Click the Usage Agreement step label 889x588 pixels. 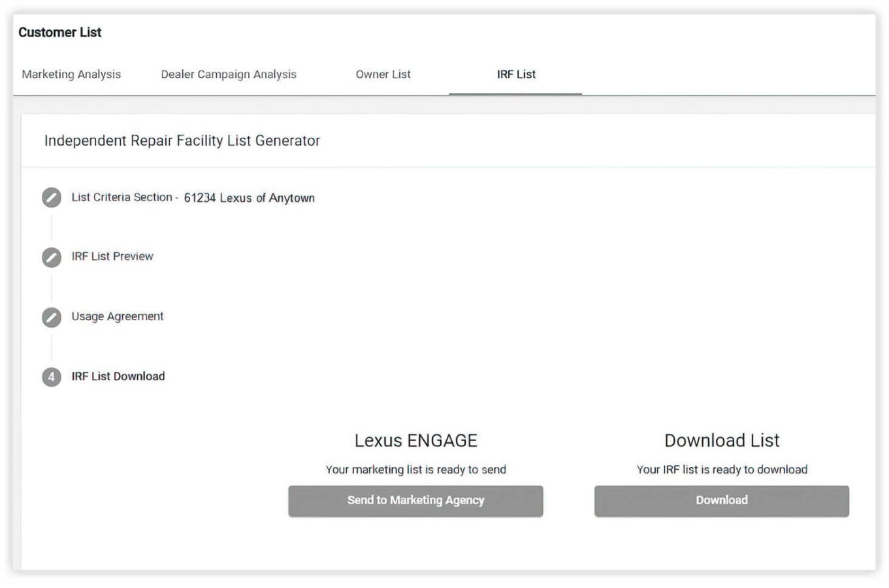tap(117, 316)
